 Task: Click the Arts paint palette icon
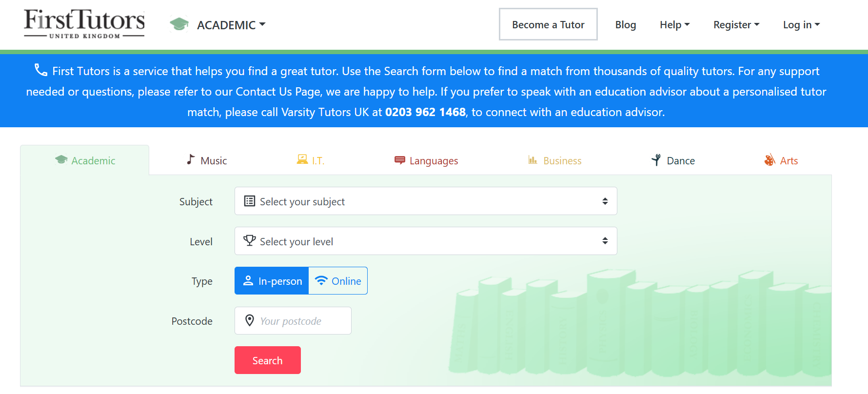pos(769,160)
